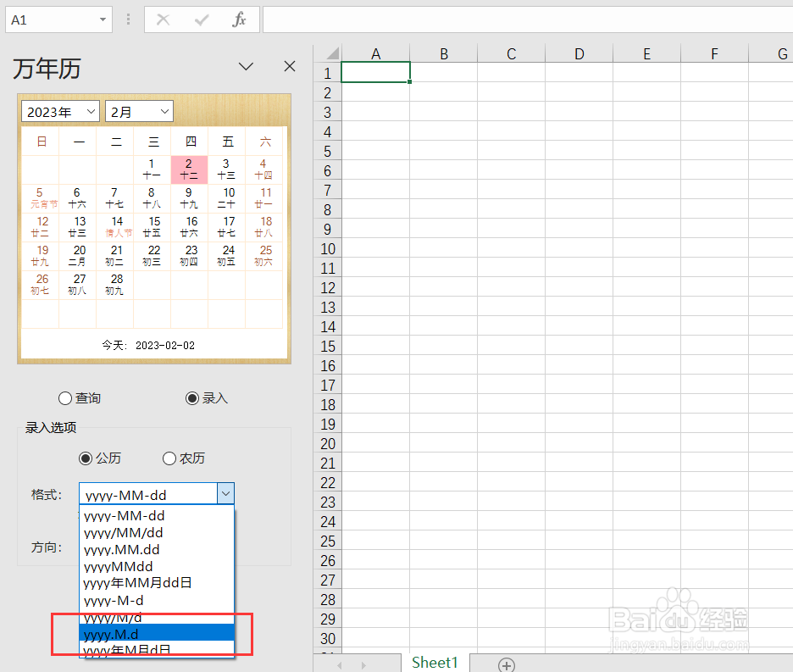Switch to 查询 mode
The image size is (793, 672).
point(65,398)
